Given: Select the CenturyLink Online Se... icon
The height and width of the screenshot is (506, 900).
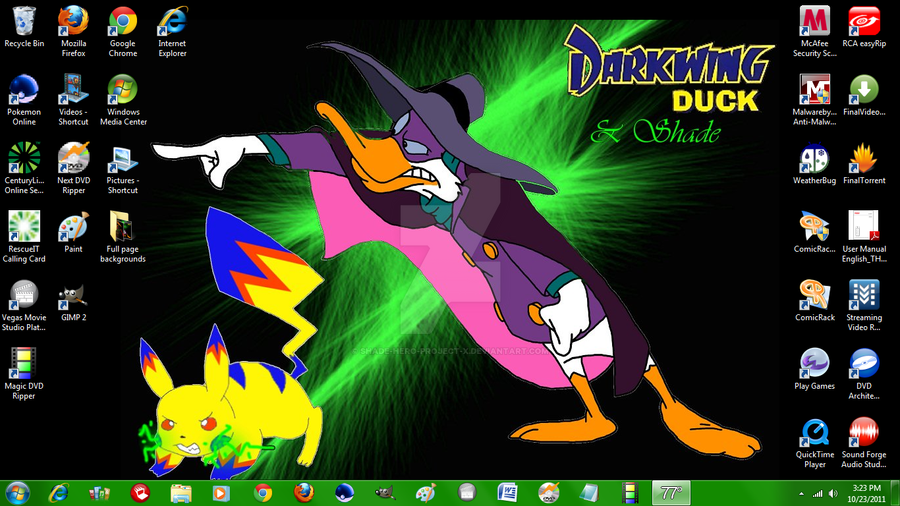Looking at the screenshot, I should tap(24, 169).
